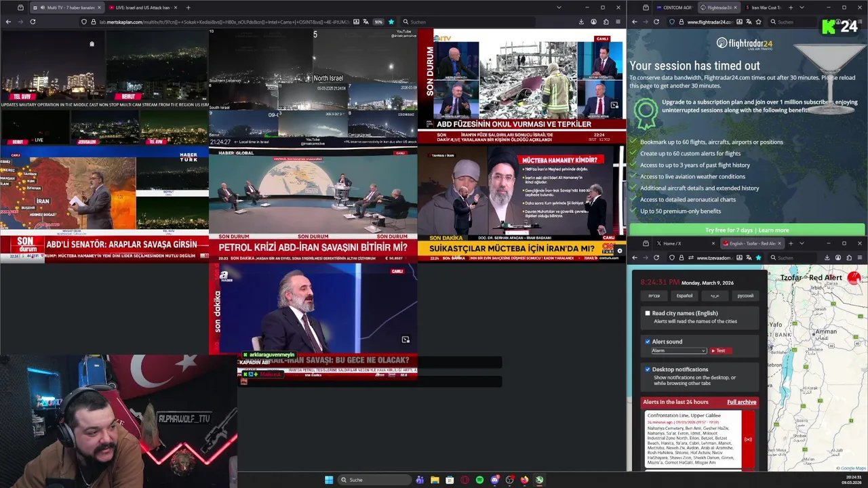Switch Red Alert language to Arabic

pos(715,296)
